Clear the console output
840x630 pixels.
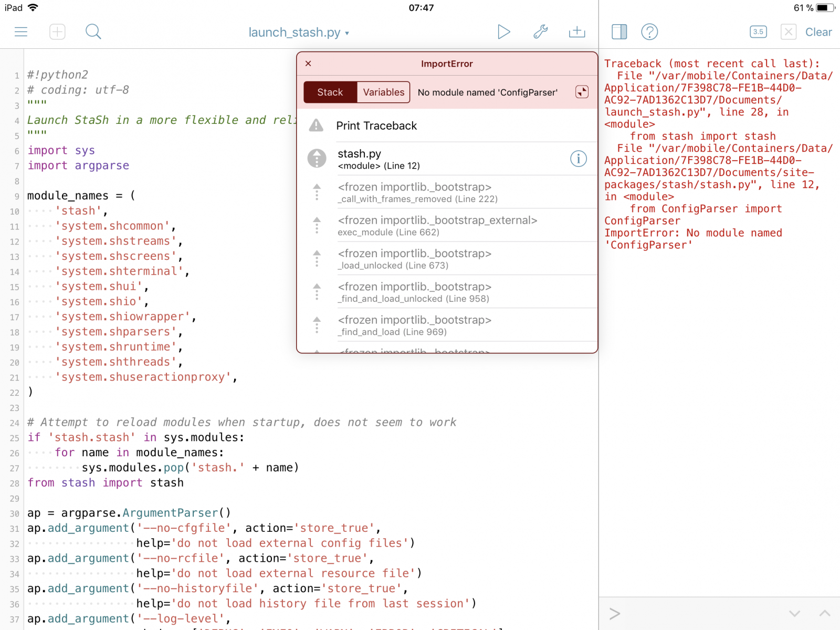(x=818, y=32)
